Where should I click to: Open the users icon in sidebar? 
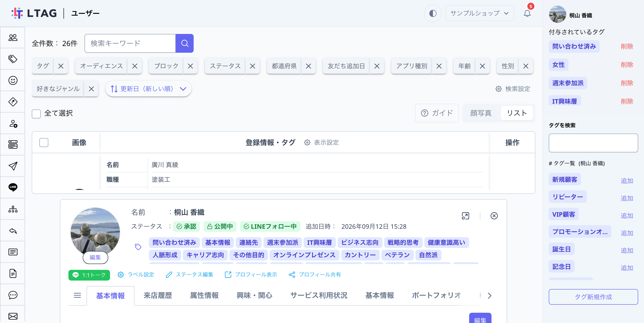13,38
